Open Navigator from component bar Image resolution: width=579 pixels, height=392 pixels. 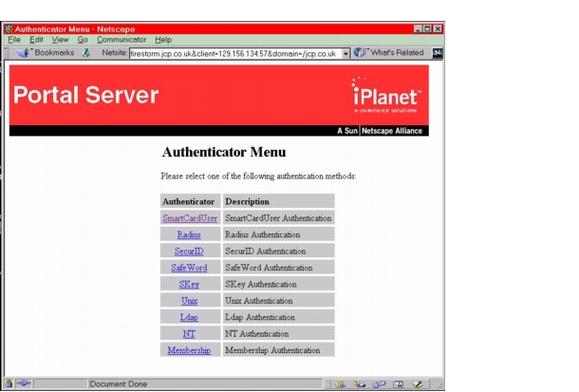pos(340,384)
